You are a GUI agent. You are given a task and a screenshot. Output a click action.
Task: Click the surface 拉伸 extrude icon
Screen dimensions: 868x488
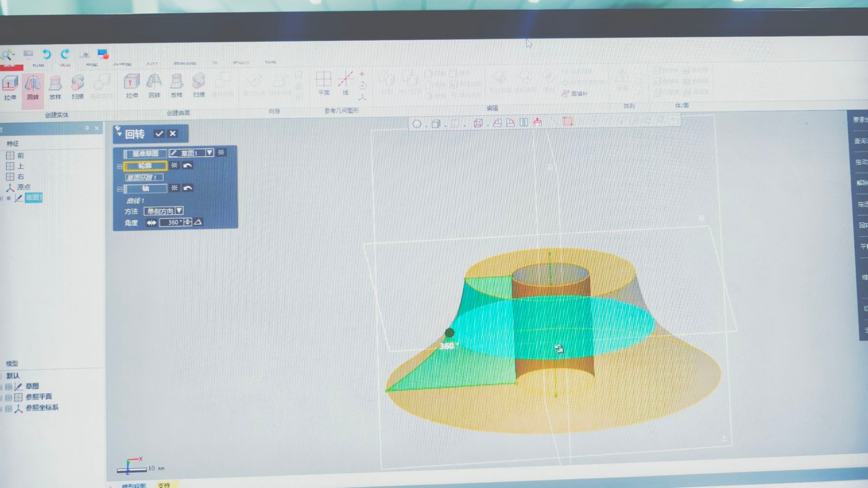pyautogui.click(x=132, y=86)
